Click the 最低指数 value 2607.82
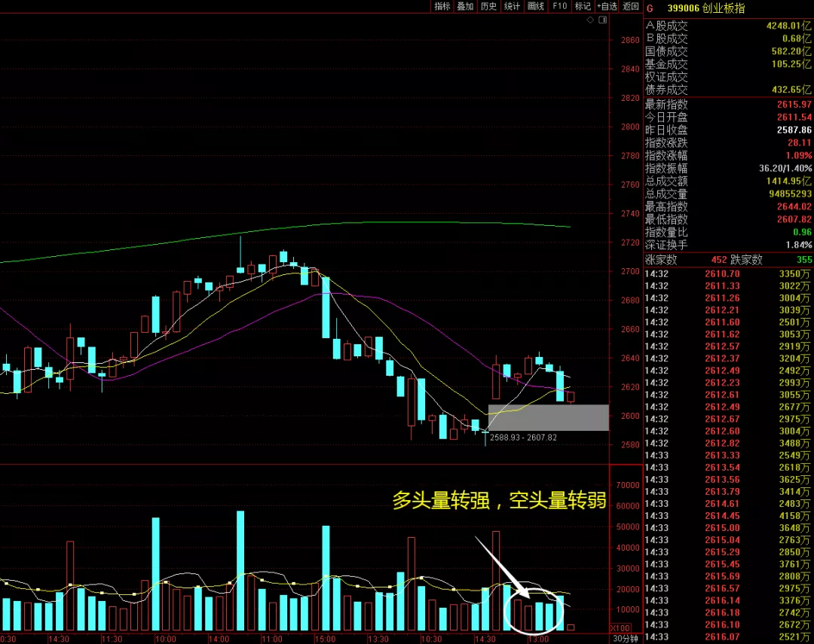The image size is (814, 644). (794, 219)
